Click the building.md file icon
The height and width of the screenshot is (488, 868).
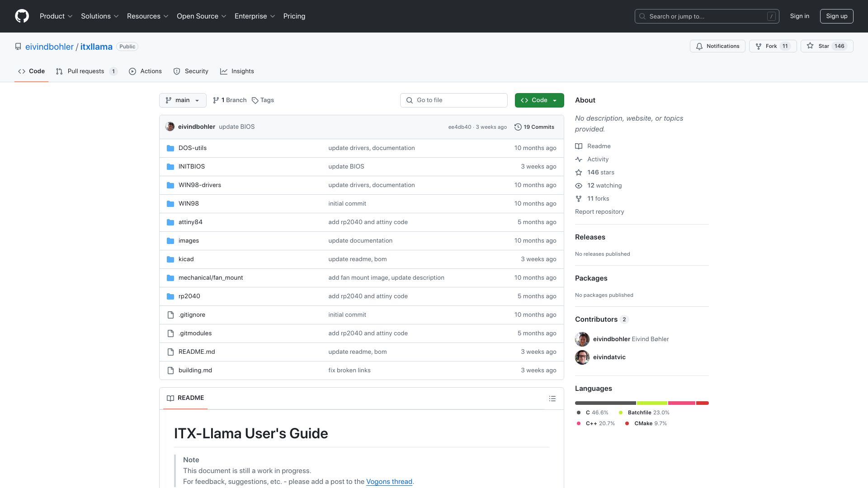(170, 371)
